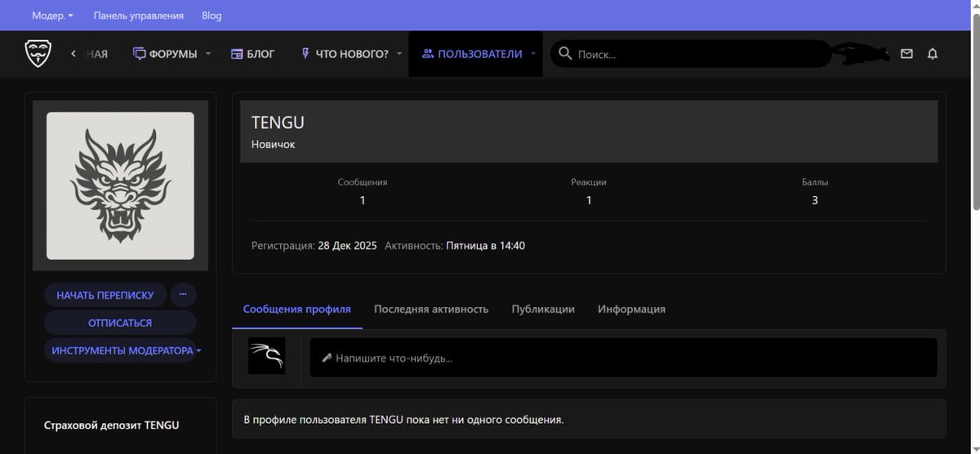Click the no messages notice text

[x=403, y=420]
